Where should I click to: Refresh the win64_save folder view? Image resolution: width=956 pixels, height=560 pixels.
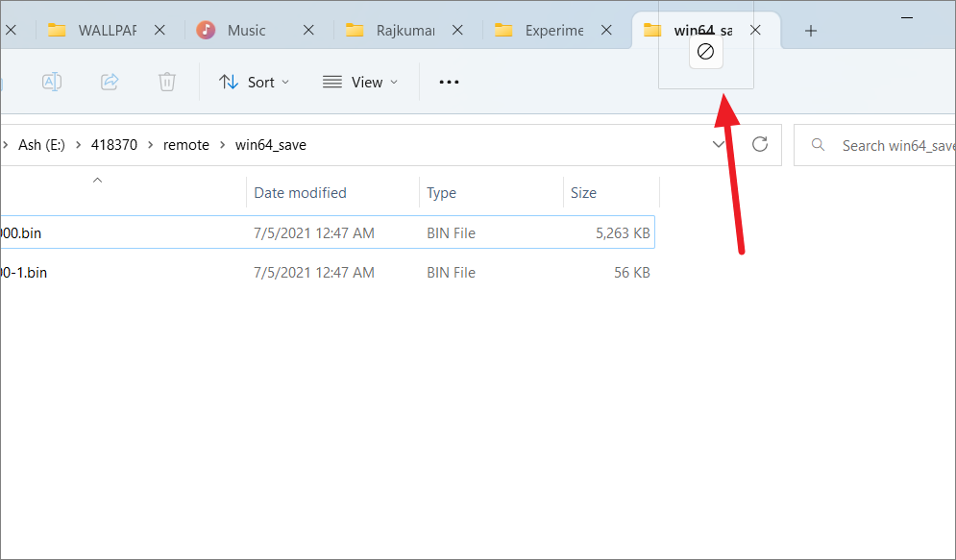(760, 144)
